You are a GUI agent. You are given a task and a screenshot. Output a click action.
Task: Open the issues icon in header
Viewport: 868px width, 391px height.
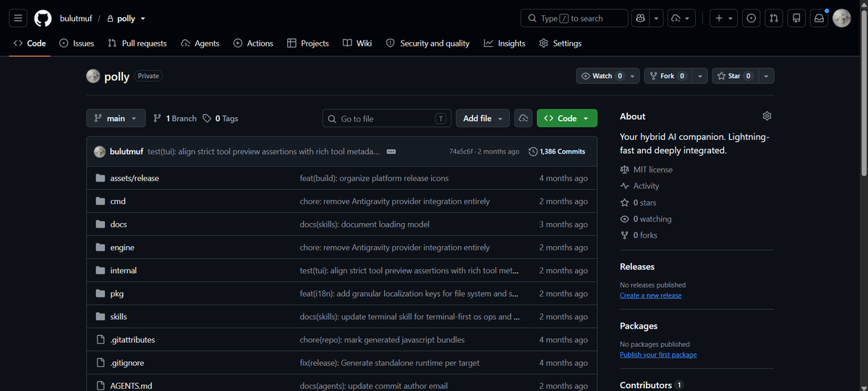(x=752, y=18)
